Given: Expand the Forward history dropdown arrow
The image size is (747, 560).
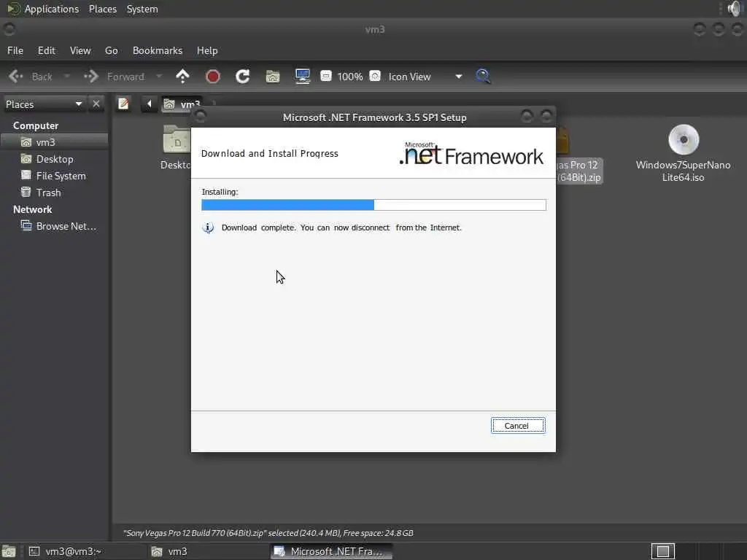Looking at the screenshot, I should 159,76.
